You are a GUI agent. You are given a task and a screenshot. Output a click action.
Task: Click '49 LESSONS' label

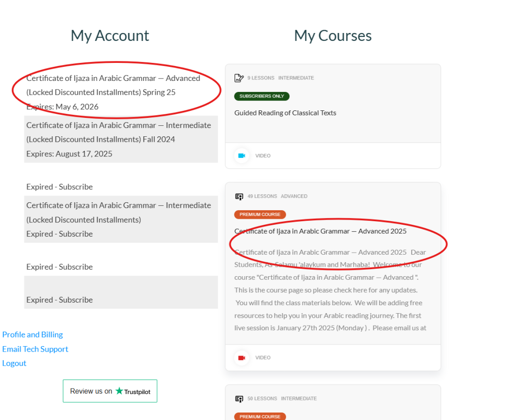[x=262, y=196]
